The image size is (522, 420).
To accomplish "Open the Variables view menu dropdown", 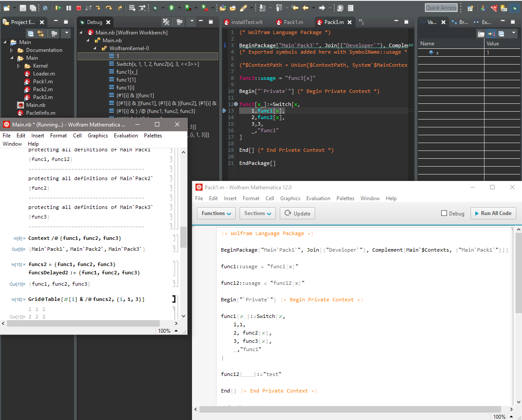I will point(514,33).
